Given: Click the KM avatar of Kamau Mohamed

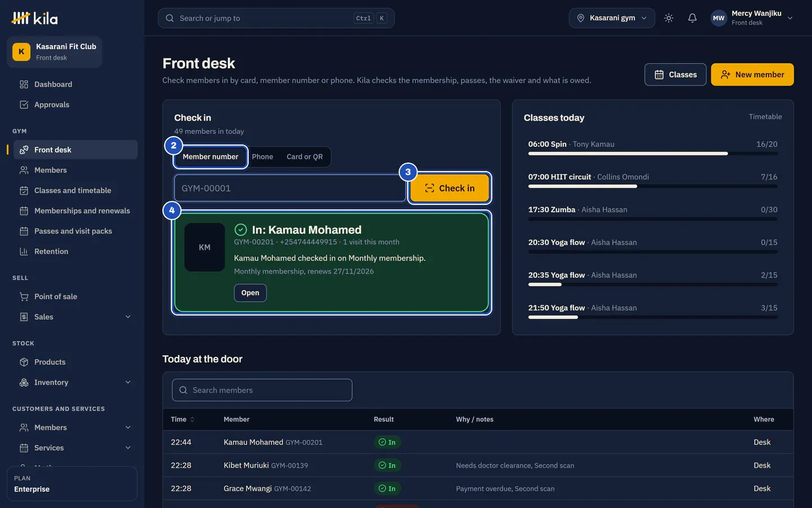Looking at the screenshot, I should click(x=205, y=247).
